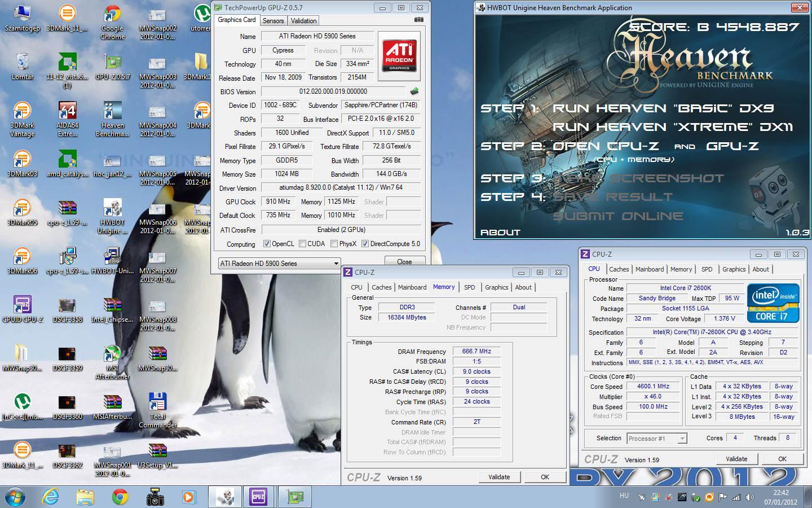Click the GPU-Z link in Heaven step 2
This screenshot has width=812, height=508.
pyautogui.click(x=732, y=146)
